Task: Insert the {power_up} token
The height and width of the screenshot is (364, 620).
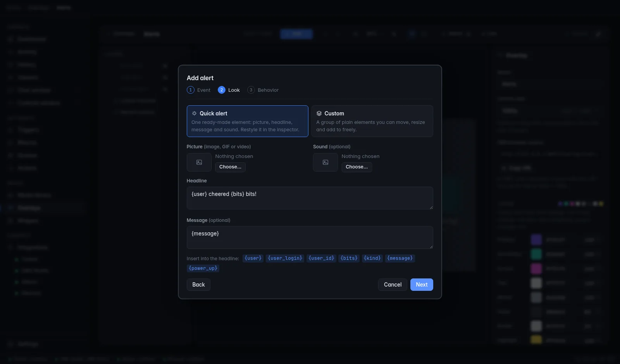Action: click(203, 268)
